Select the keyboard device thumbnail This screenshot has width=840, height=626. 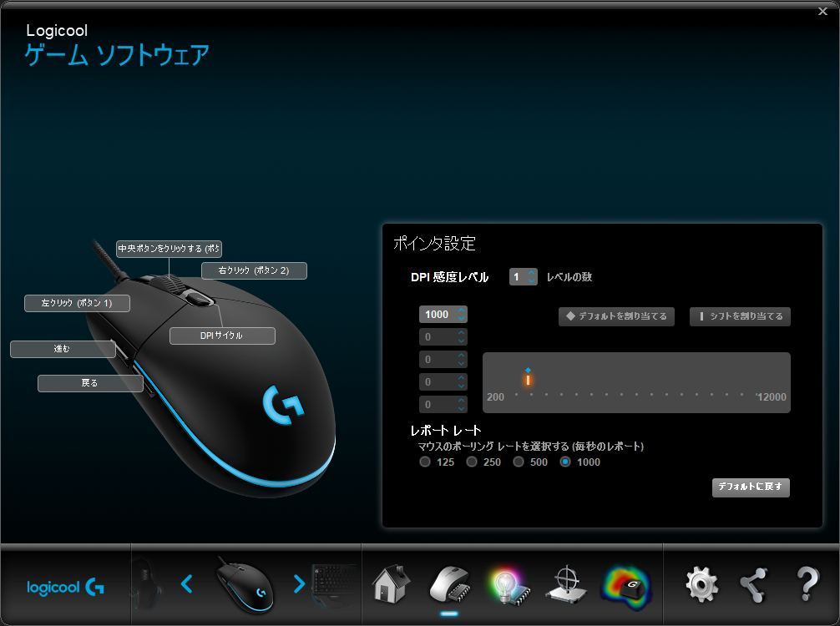334,583
